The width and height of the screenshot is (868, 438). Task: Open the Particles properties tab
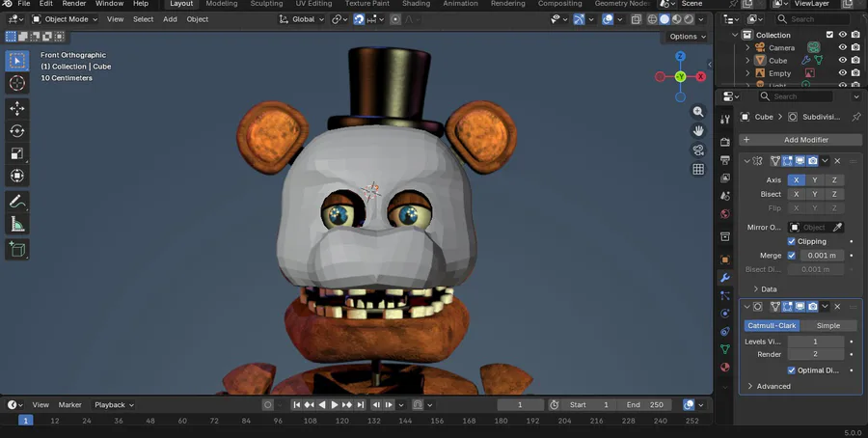point(724,295)
